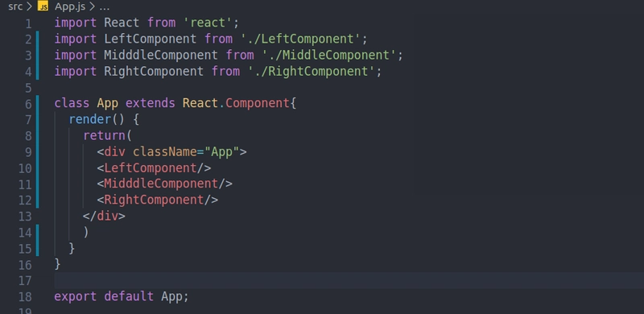Click the 'class' keyword on line 6

(x=72, y=103)
